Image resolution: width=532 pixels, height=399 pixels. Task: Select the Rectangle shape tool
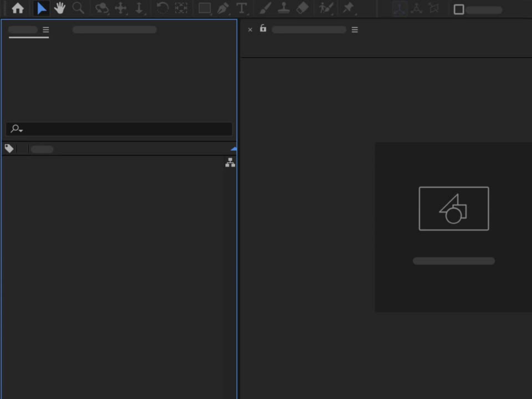click(204, 8)
